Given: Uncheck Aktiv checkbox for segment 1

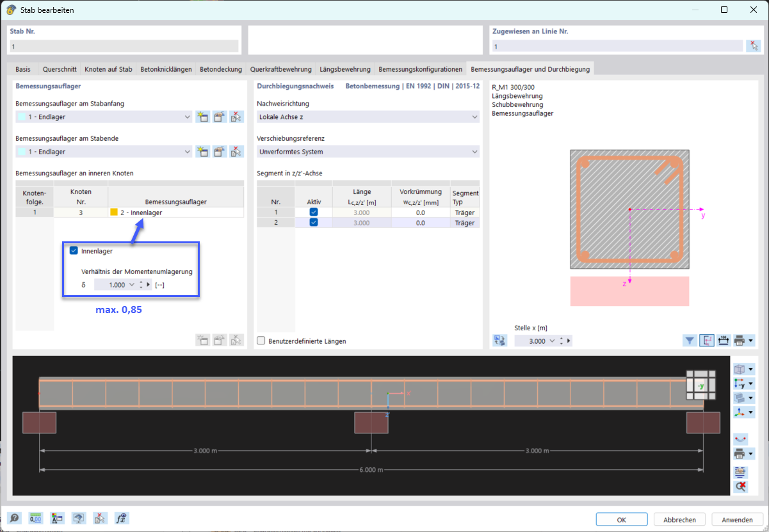Looking at the screenshot, I should (x=314, y=212).
